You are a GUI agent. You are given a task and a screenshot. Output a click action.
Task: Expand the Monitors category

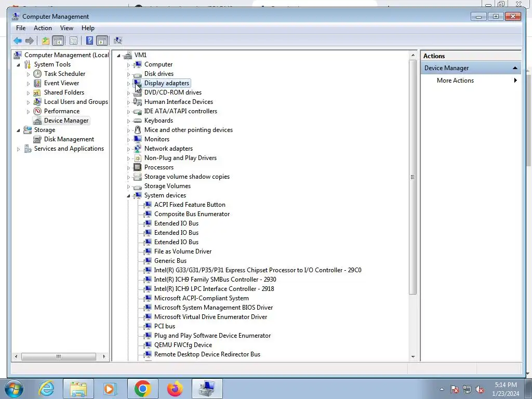coord(129,139)
